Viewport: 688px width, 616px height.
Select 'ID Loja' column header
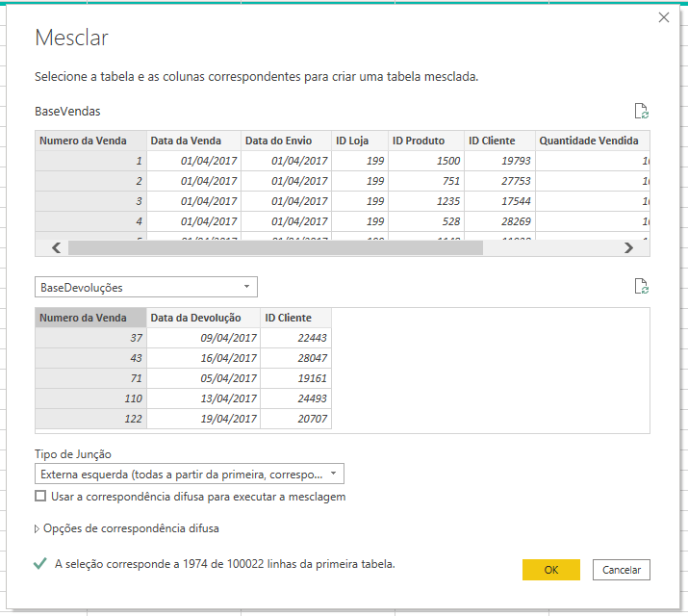click(360, 141)
